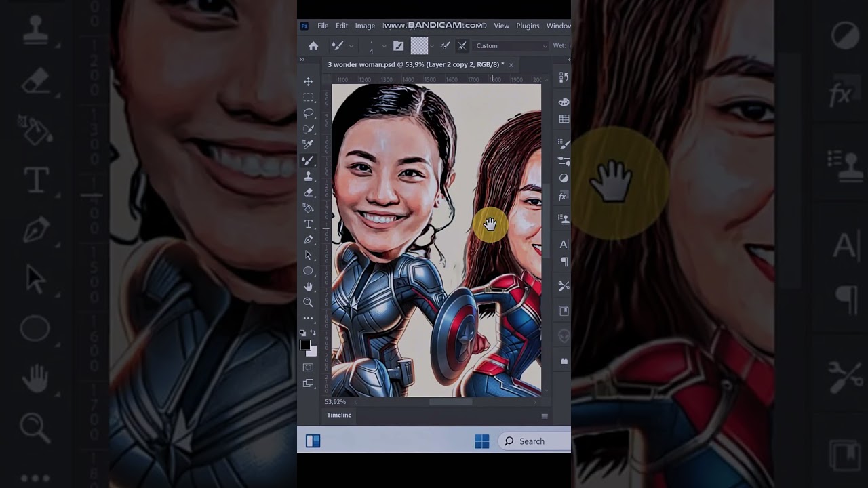The height and width of the screenshot is (488, 868).
Task: Click the foreground black color swatch
Action: (305, 345)
